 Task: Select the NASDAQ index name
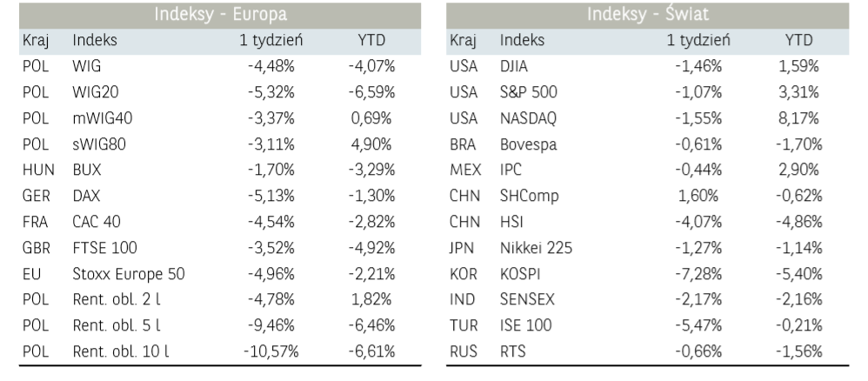(529, 117)
